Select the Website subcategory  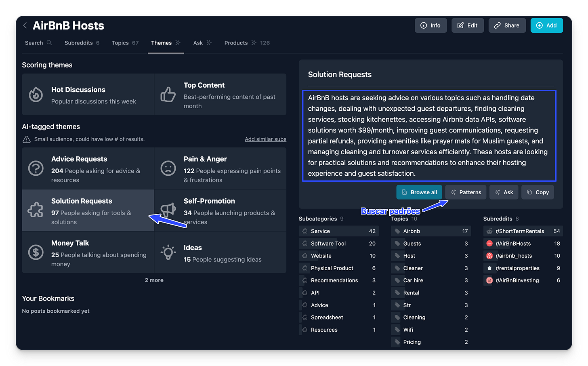[338, 256]
